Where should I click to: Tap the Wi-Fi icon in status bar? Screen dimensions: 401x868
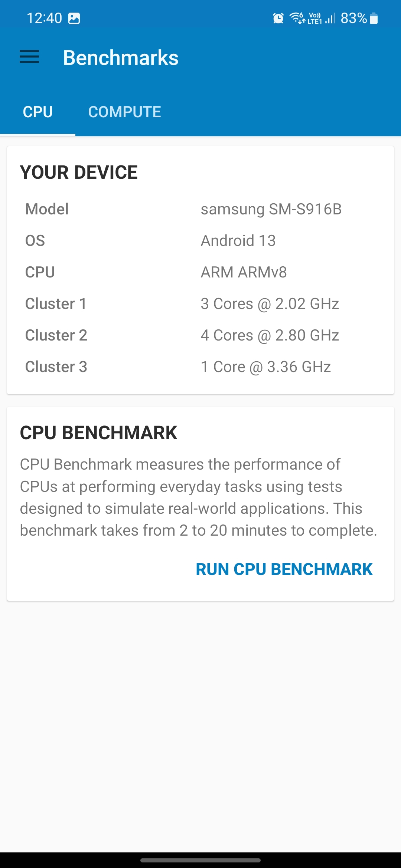[297, 18]
